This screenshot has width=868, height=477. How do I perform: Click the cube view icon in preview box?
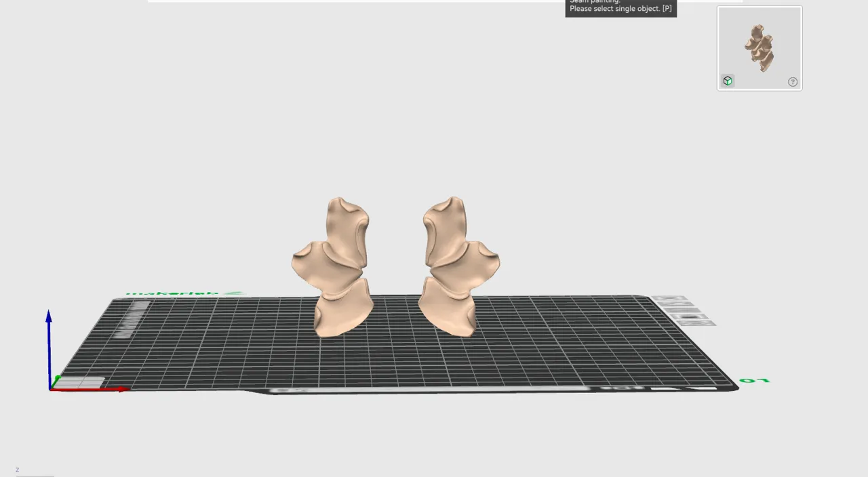pyautogui.click(x=728, y=81)
